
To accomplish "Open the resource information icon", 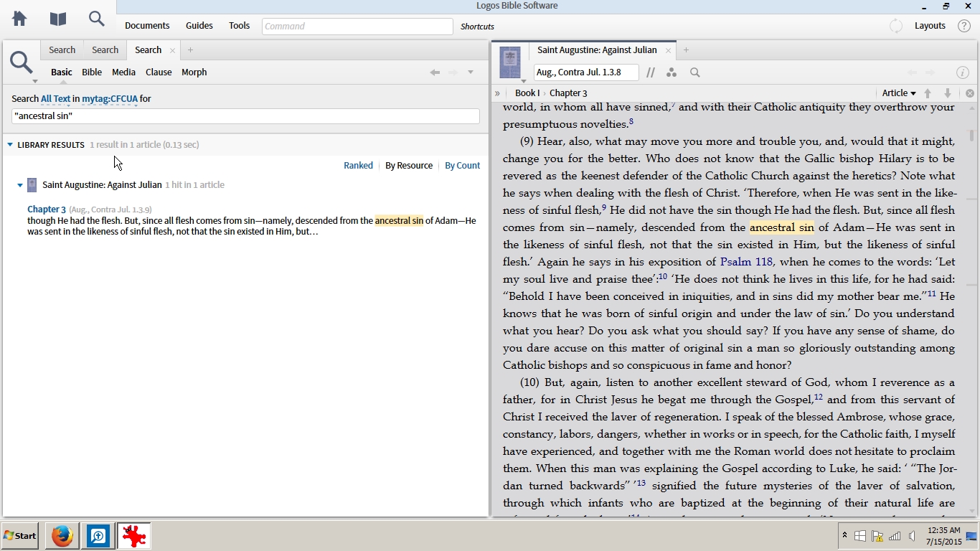I will (963, 72).
